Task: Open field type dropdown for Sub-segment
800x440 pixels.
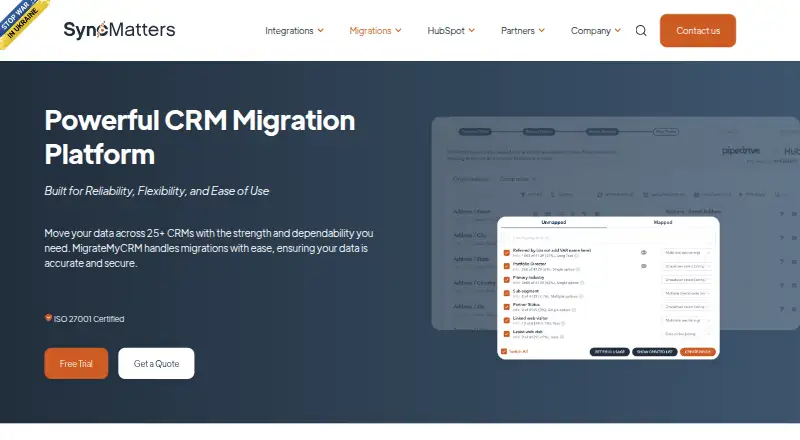Action: pos(687,294)
